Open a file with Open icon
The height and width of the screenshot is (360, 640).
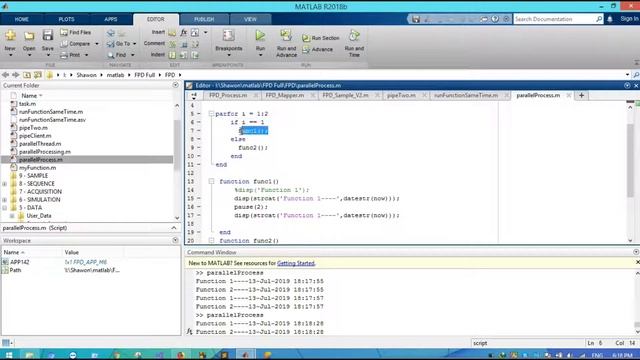pos(29,36)
